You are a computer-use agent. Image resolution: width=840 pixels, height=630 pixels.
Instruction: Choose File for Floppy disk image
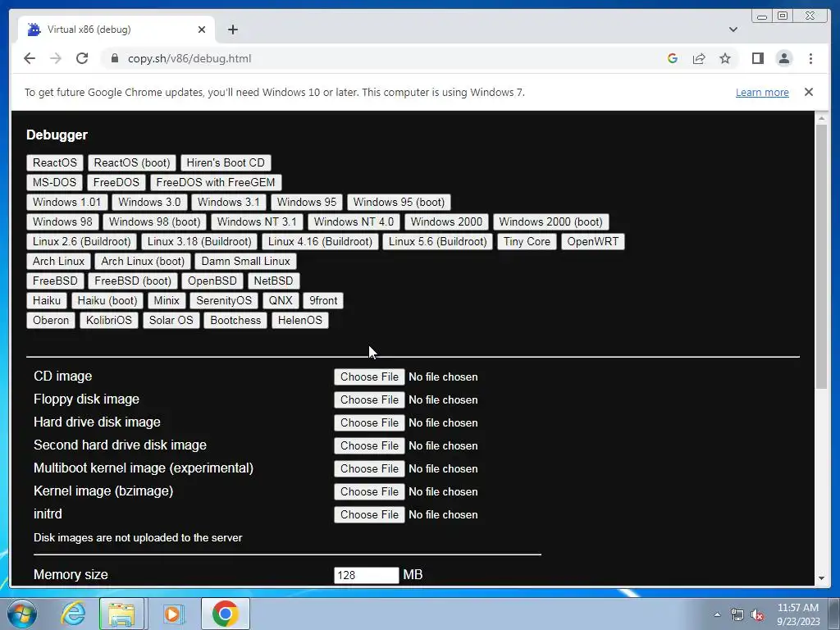pyautogui.click(x=369, y=400)
